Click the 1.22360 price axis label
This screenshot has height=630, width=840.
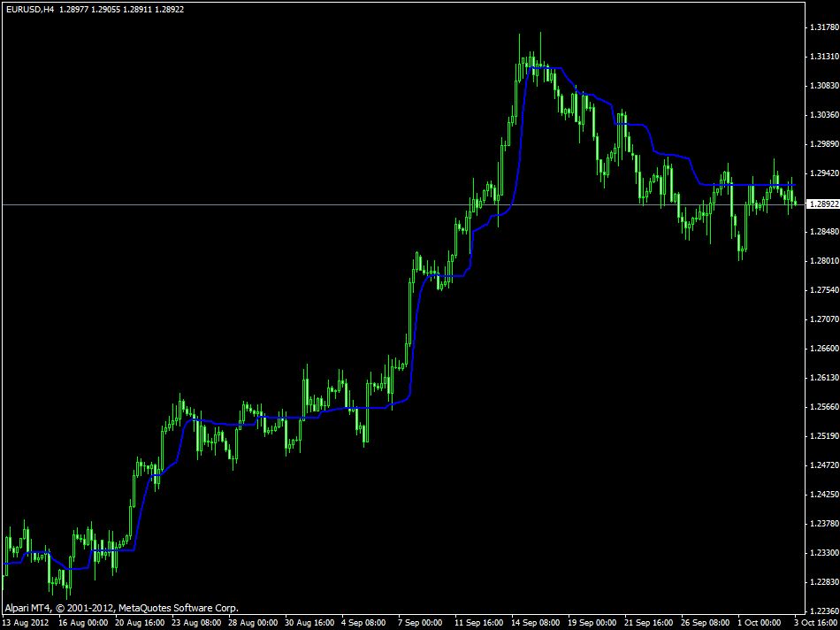click(x=823, y=611)
